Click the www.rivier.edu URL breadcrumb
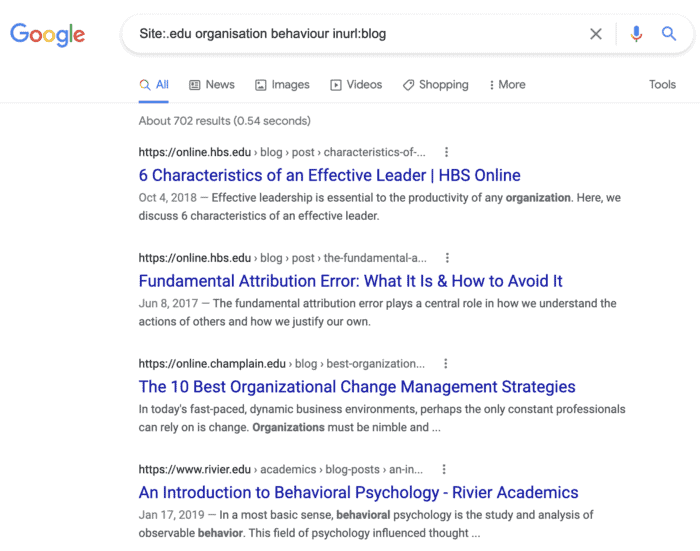 280,470
